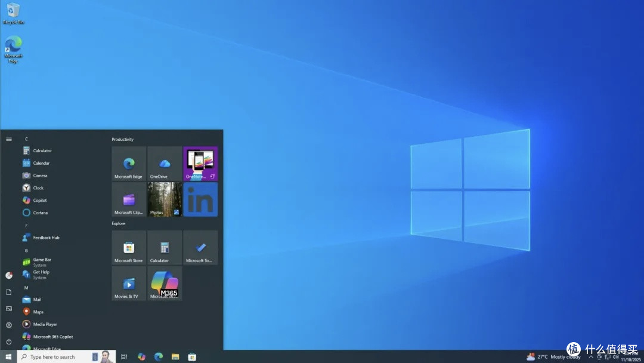
Task: Open the weather widget showing 27°C
Action: pos(553,357)
